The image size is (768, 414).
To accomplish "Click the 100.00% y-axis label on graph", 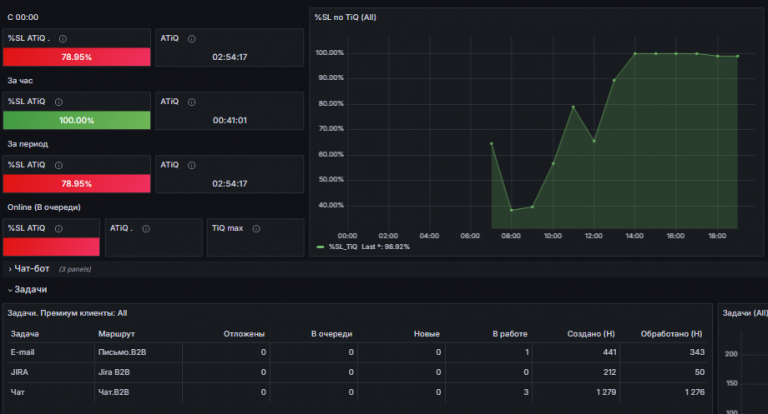I will click(x=330, y=53).
